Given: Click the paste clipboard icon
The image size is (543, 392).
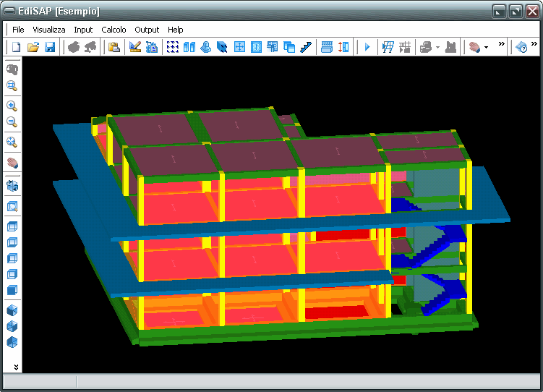Looking at the screenshot, I should 114,47.
